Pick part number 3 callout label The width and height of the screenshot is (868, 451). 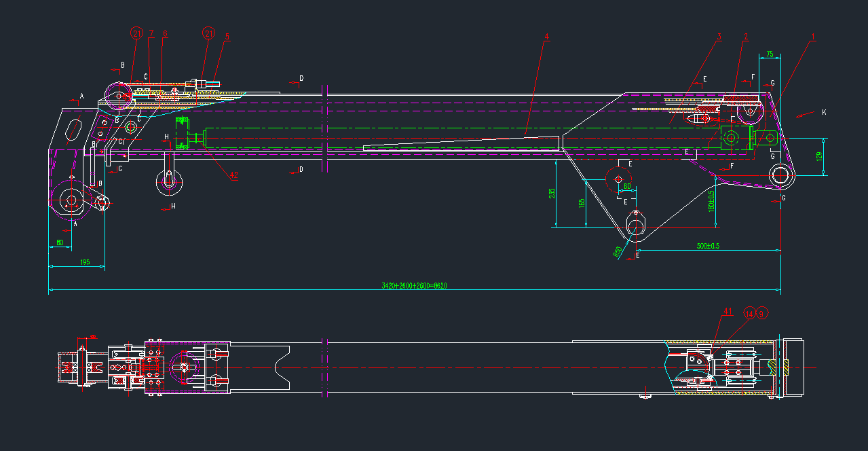point(719,37)
